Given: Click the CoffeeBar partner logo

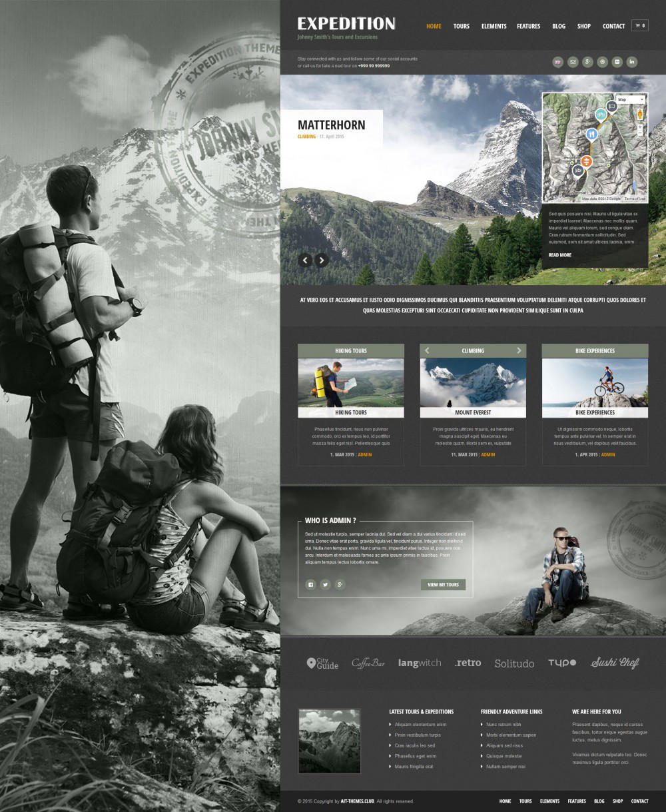Looking at the screenshot, I should click(x=368, y=663).
